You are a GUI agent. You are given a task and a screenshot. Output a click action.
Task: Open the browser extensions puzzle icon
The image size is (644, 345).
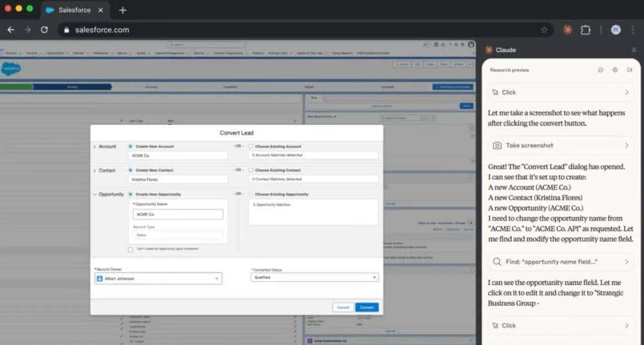585,30
